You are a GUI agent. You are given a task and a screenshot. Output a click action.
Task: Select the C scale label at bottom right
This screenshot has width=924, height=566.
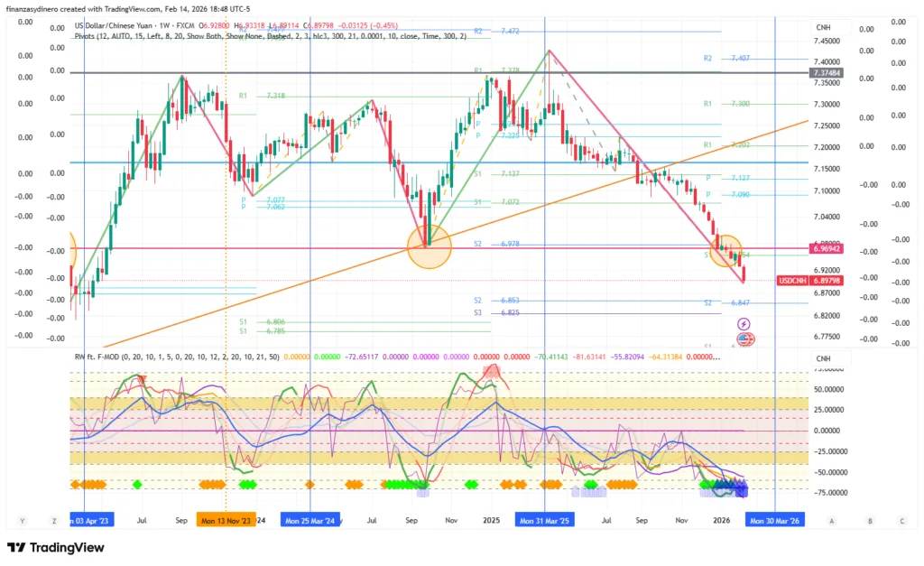coord(901,521)
